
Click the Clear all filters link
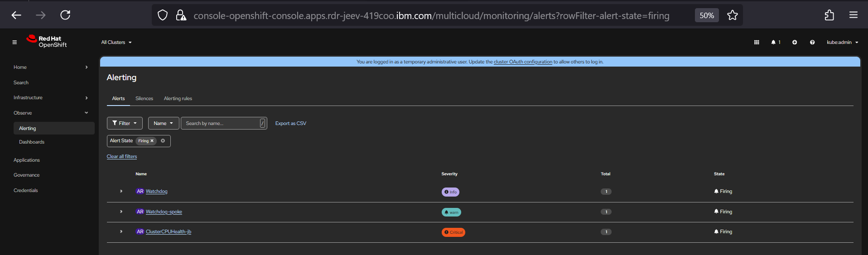tap(122, 156)
